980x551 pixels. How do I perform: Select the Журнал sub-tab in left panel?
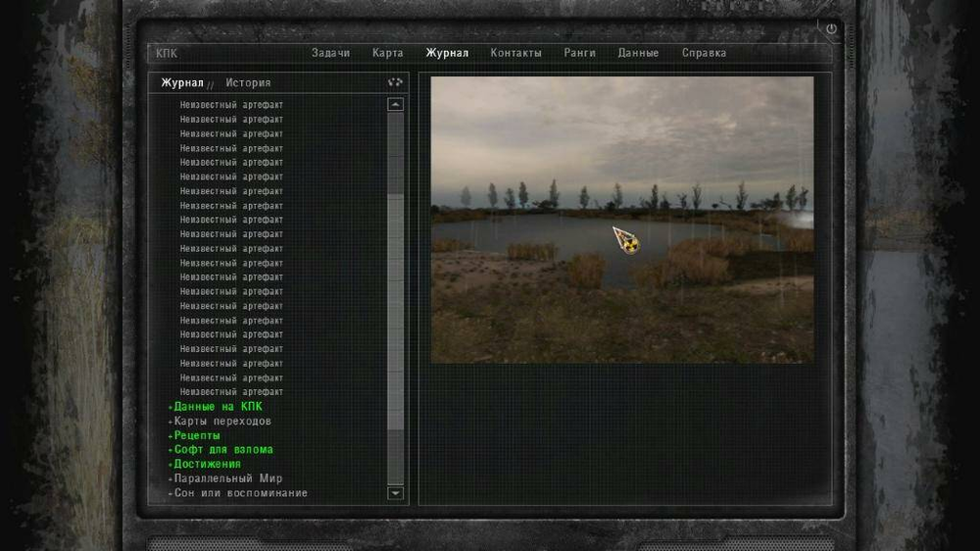point(182,82)
